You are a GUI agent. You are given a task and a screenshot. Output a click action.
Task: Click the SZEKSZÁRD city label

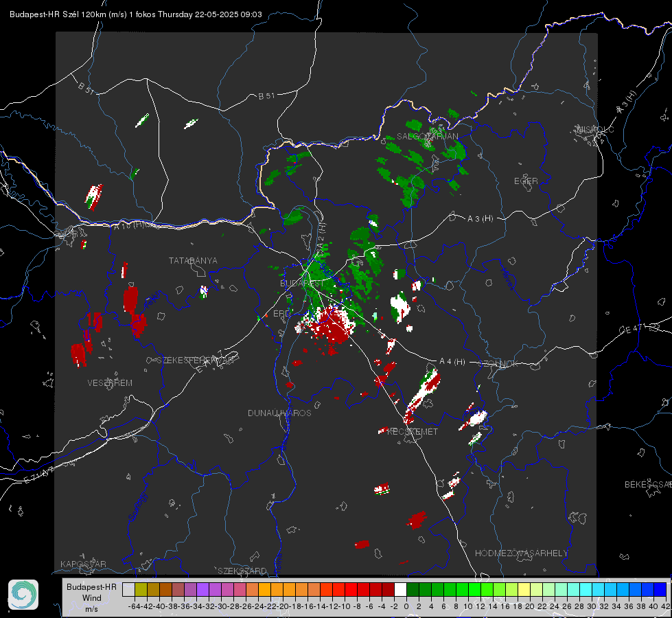[242, 571]
